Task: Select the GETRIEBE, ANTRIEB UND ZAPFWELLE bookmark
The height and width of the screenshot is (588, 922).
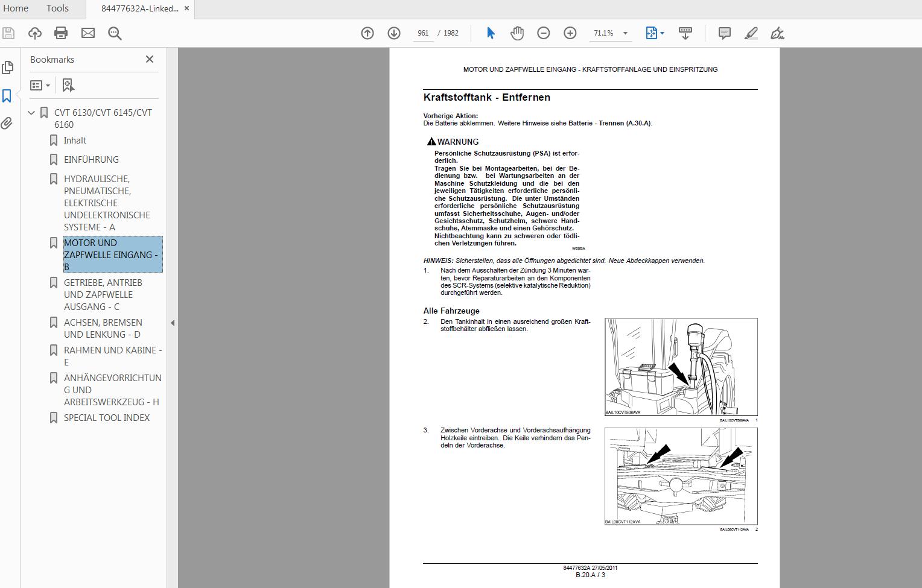Action: (x=103, y=294)
